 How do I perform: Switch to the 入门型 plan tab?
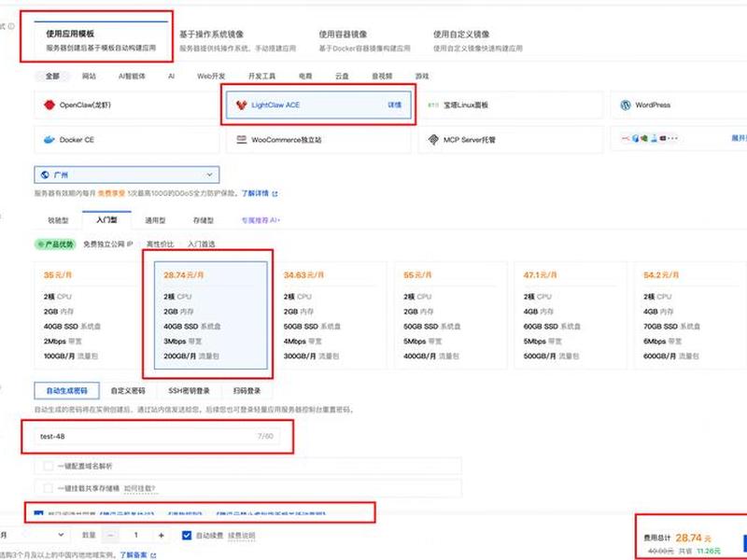pyautogui.click(x=106, y=220)
